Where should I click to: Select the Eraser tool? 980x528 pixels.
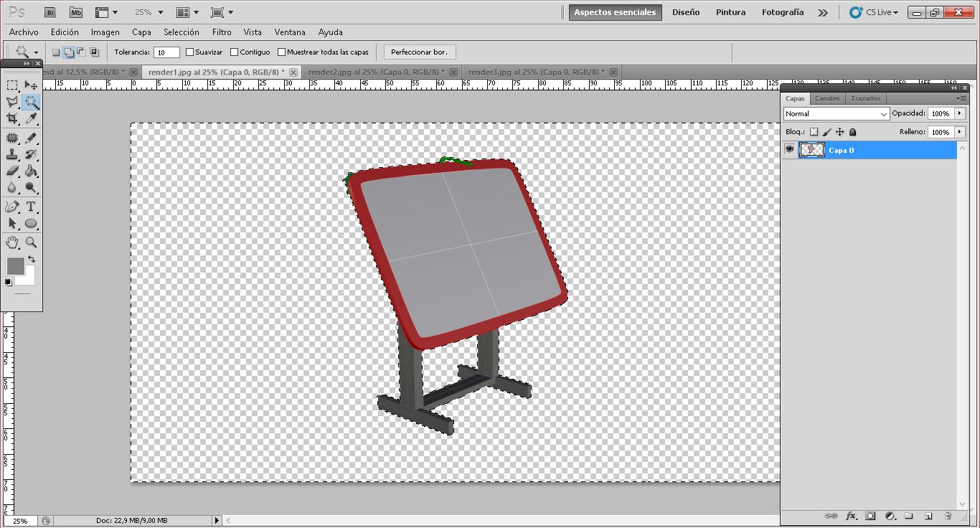(x=12, y=171)
